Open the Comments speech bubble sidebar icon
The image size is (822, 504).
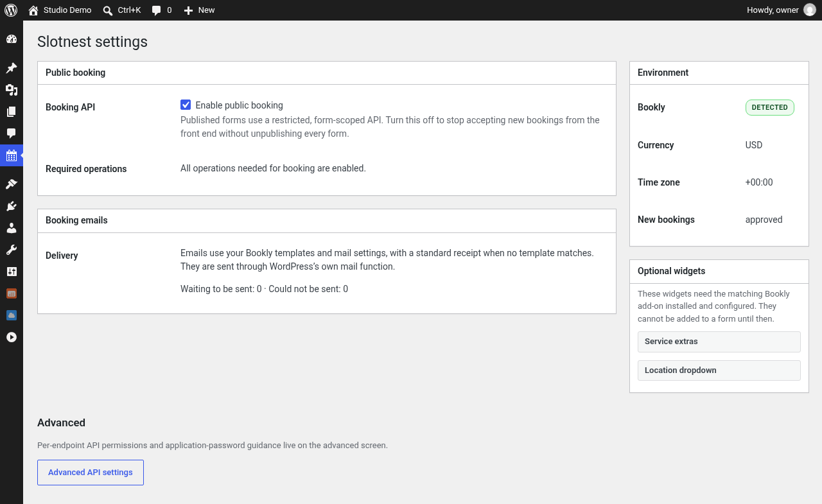coord(12,134)
